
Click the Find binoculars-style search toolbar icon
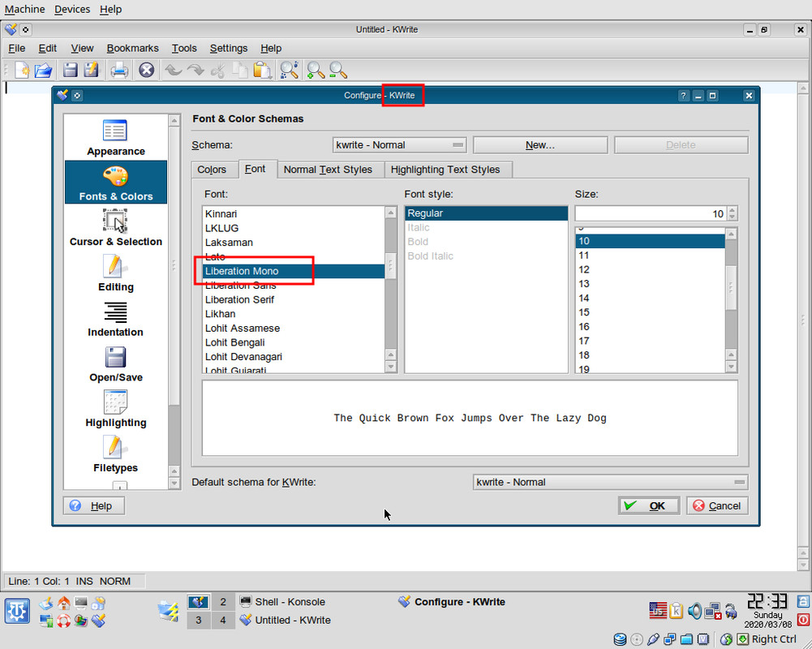[289, 70]
